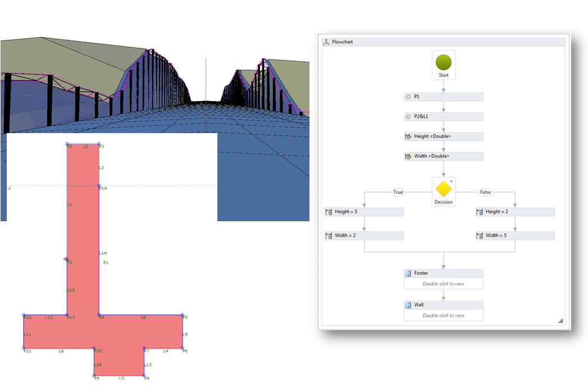Image resolution: width=588 pixels, height=388 pixels.
Task: Select point P5 on the shape
Action: point(183,315)
